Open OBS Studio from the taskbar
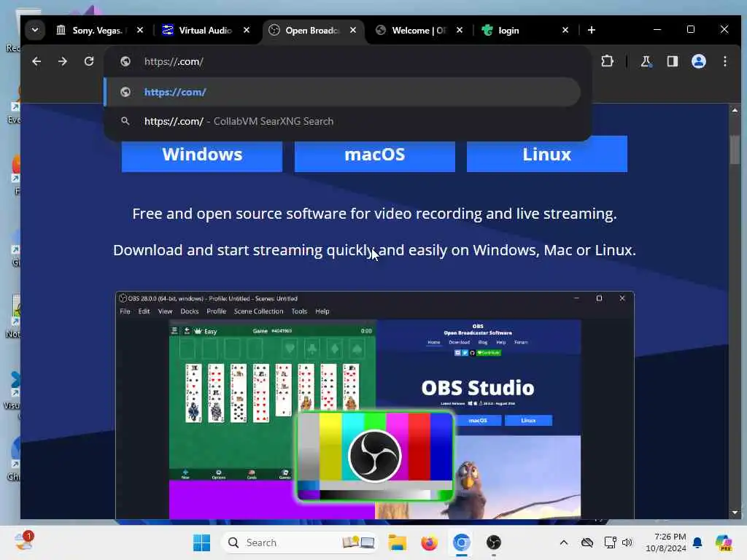Image resolution: width=747 pixels, height=560 pixels. [494, 542]
